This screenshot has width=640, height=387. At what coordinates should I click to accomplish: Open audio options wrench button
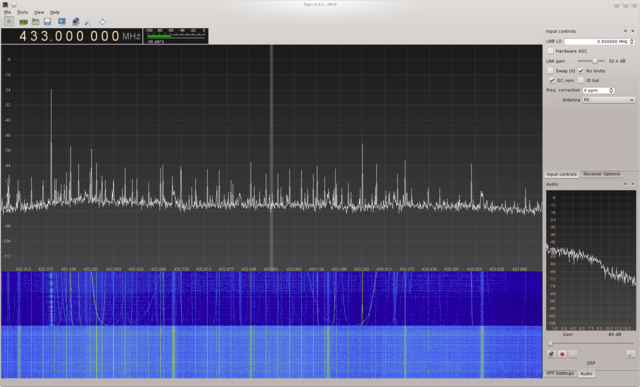[630, 354]
